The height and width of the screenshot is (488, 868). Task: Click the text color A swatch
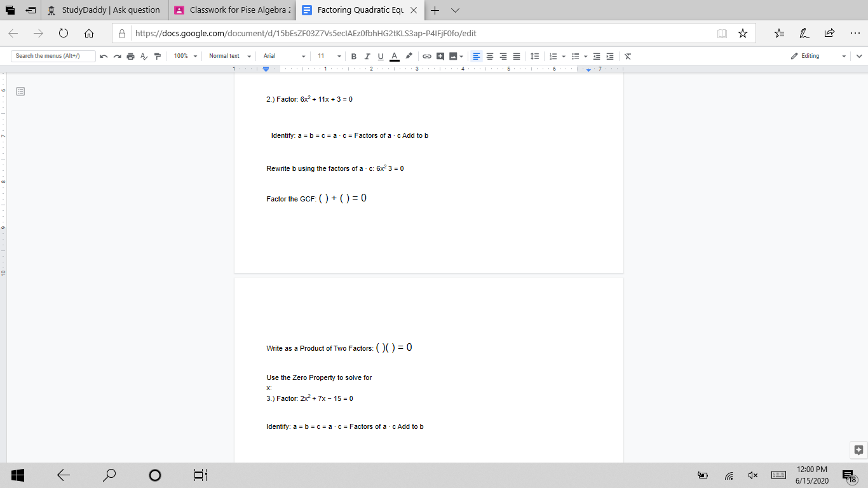tap(394, 56)
